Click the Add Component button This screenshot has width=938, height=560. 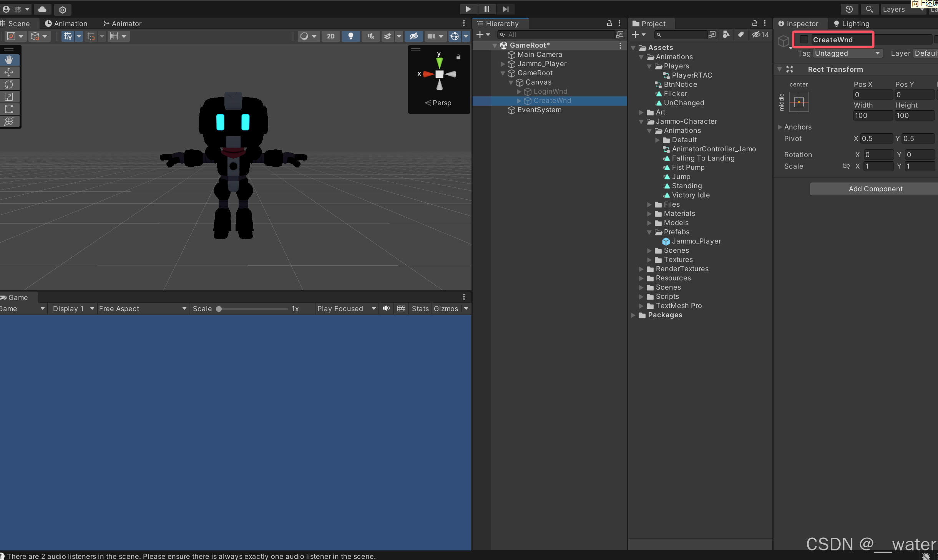pyautogui.click(x=875, y=189)
